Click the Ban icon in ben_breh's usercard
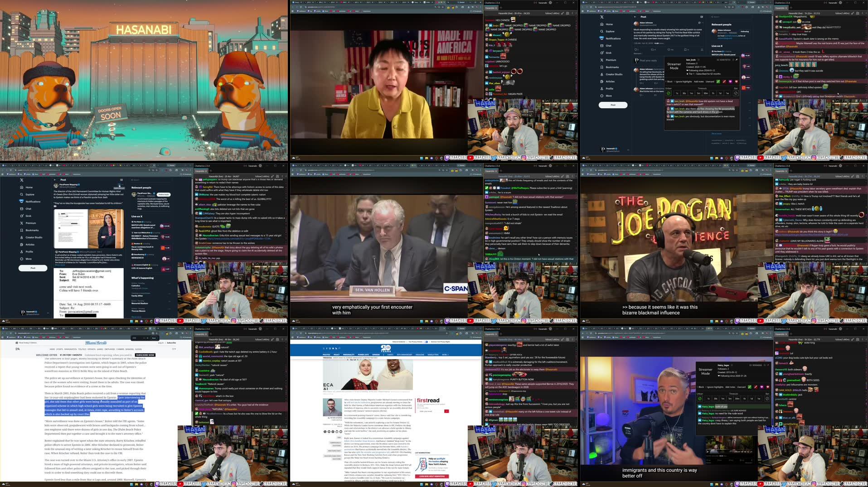This screenshot has width=868, height=487. click(736, 93)
